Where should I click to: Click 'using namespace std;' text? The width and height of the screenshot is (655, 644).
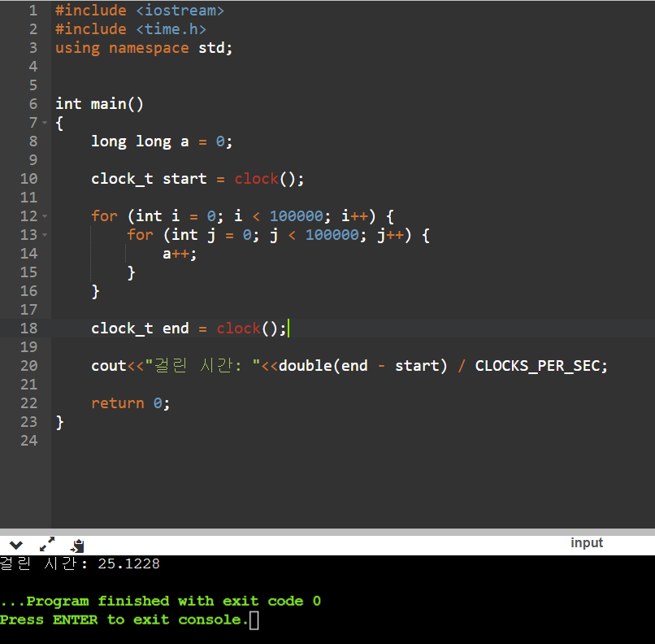(144, 48)
